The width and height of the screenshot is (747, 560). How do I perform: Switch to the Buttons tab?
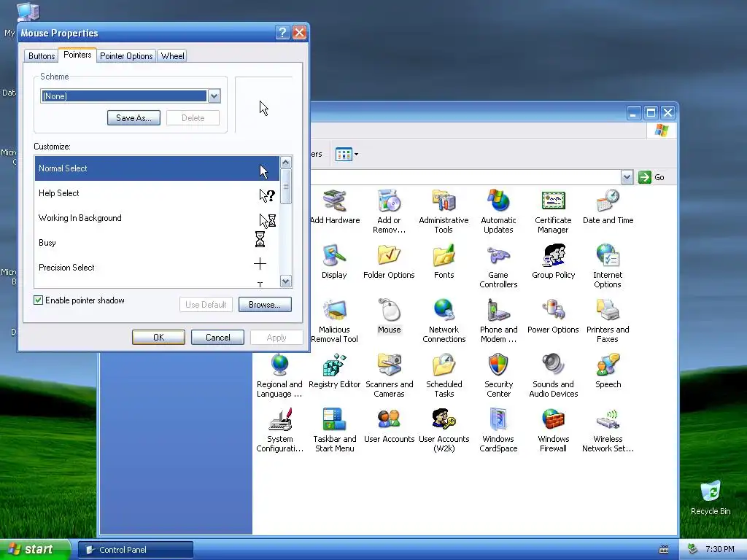pos(42,55)
